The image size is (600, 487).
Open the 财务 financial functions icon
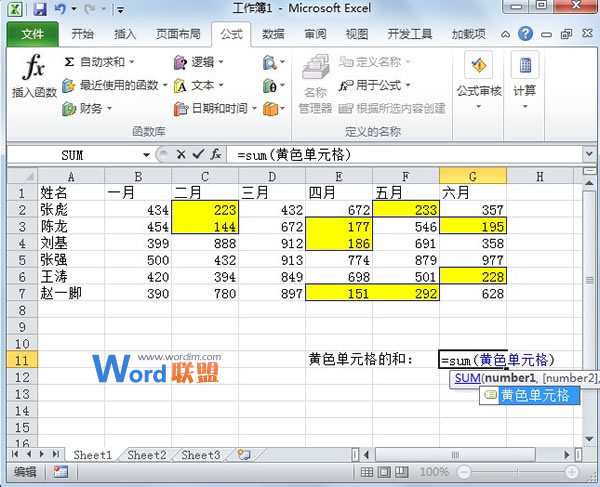(69, 108)
